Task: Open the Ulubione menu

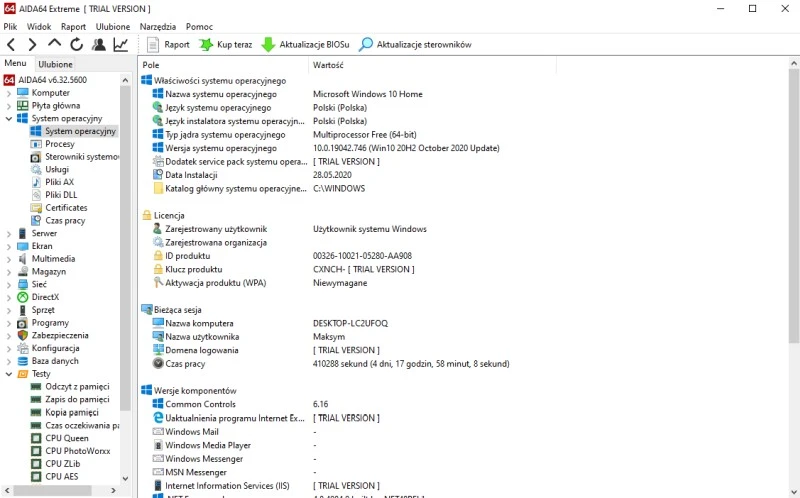Action: [113, 26]
